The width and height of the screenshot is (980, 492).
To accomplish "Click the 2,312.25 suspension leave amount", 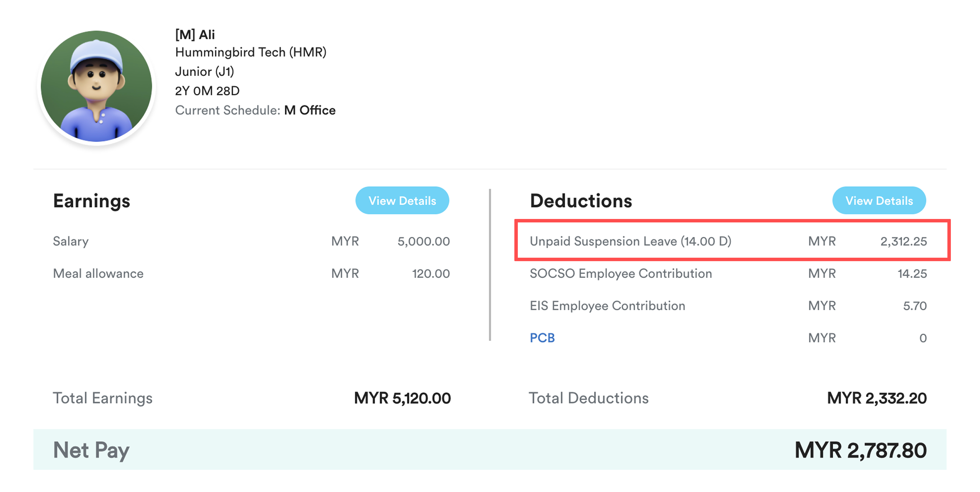I will (x=903, y=241).
